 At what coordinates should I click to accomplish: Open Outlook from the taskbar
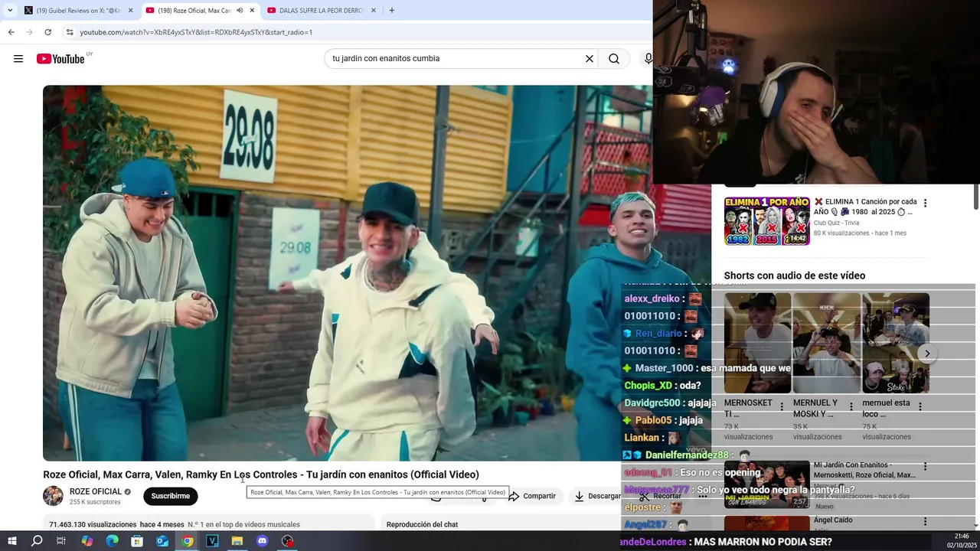[x=162, y=541]
